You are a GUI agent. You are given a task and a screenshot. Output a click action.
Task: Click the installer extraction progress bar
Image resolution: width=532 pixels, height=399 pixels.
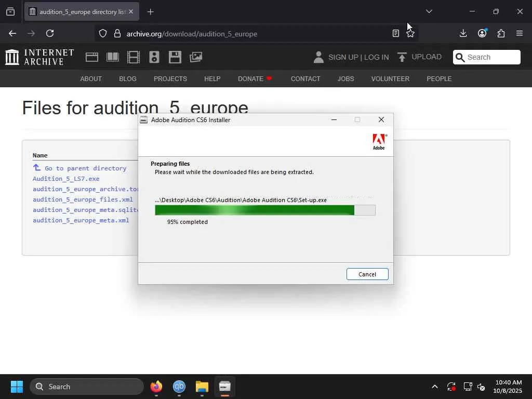[x=265, y=210]
